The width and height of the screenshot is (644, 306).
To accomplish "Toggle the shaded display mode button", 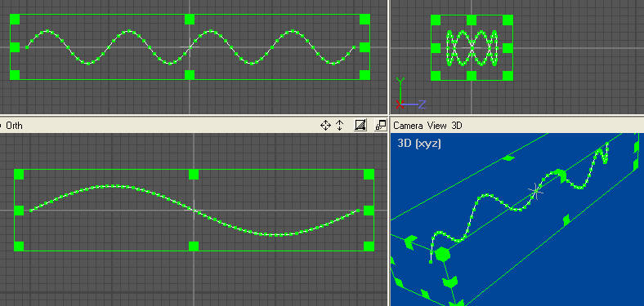I will click(x=360, y=125).
